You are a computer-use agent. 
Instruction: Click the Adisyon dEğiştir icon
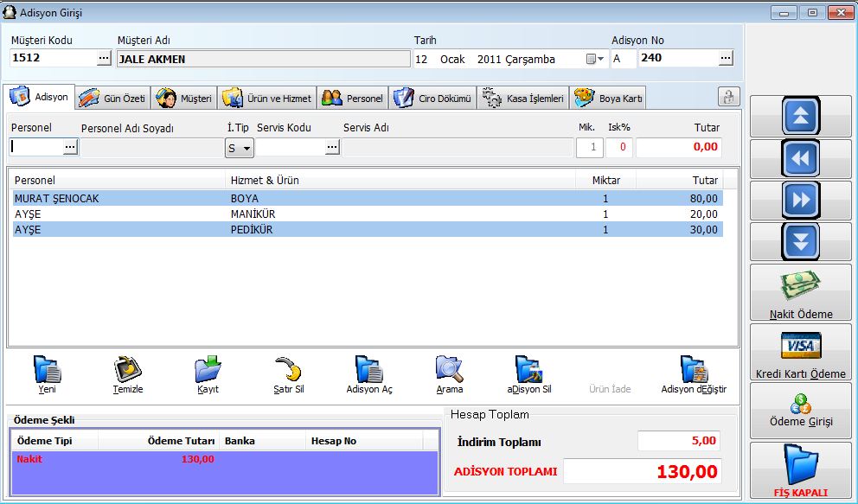tap(694, 369)
